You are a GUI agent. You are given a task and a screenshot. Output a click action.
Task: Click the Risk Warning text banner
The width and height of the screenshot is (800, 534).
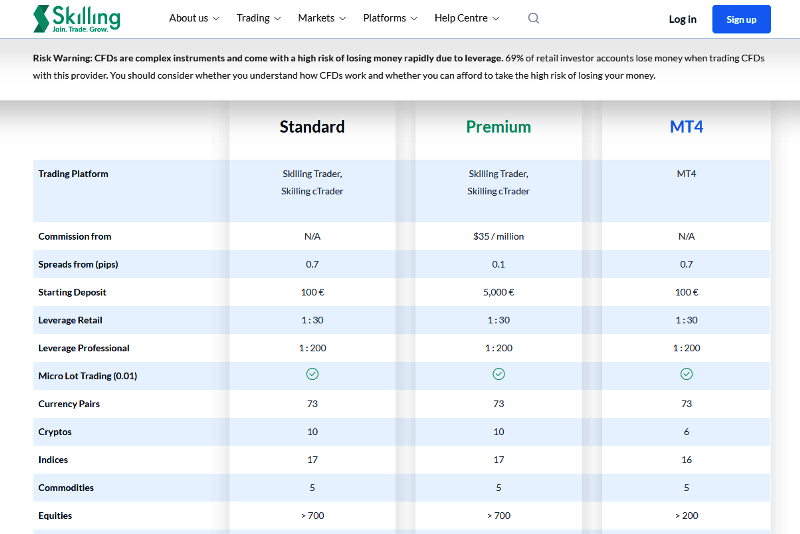[398, 67]
